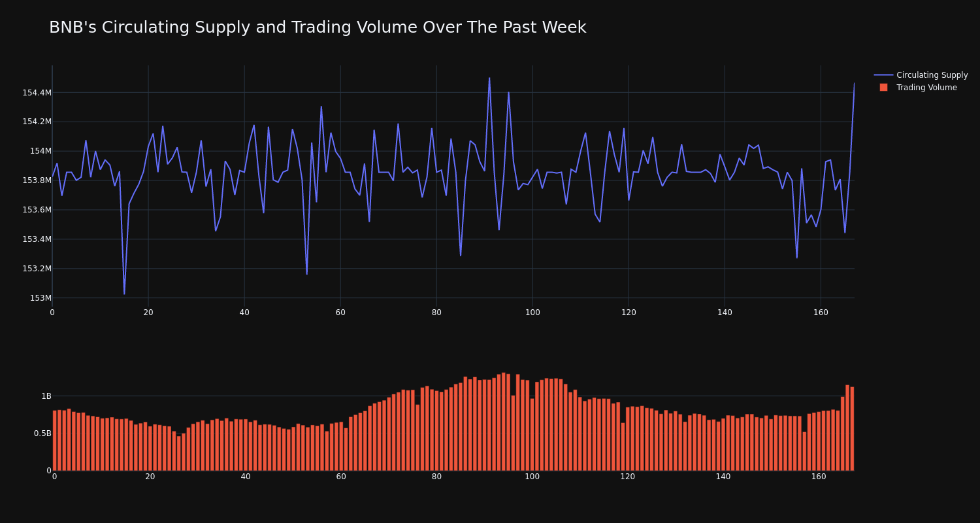Click x-axis tick 140 under supply chart
This screenshot has width=980, height=523.
tap(725, 312)
